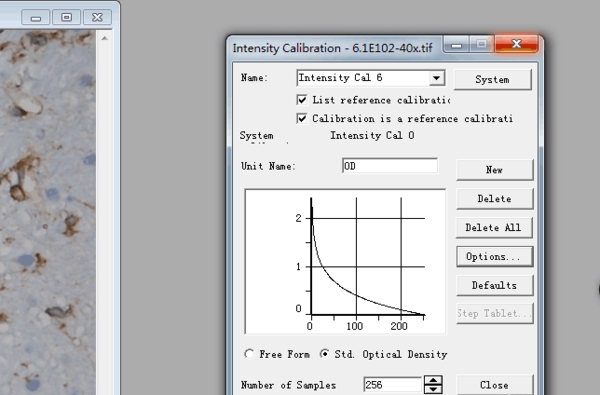The height and width of the screenshot is (395, 600).
Task: Focus the Number of Samples field
Action: 393,385
